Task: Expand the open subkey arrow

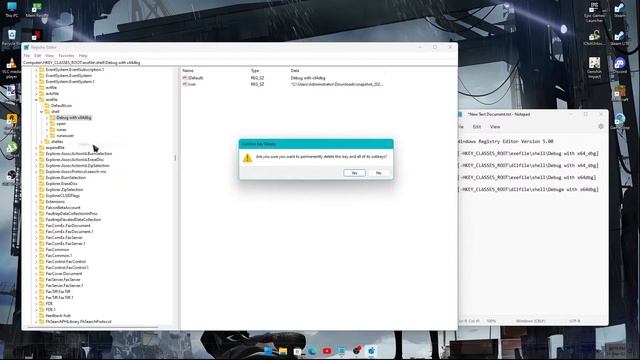Action: (47, 124)
